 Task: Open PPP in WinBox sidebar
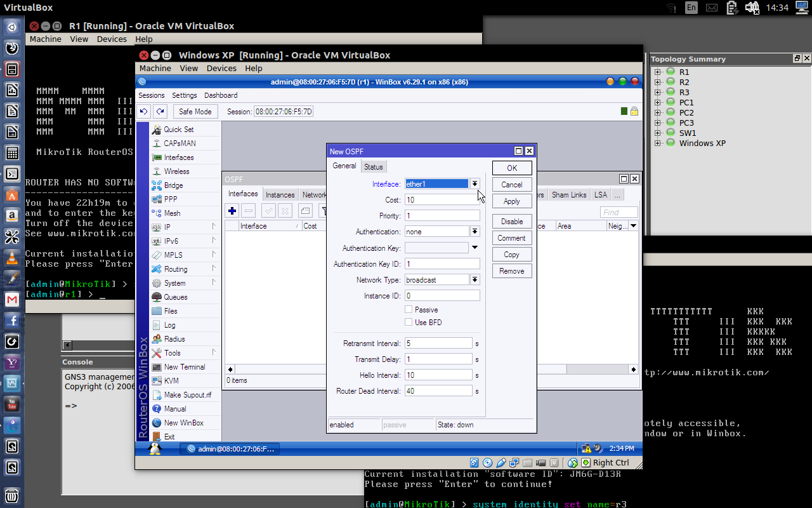(x=170, y=199)
